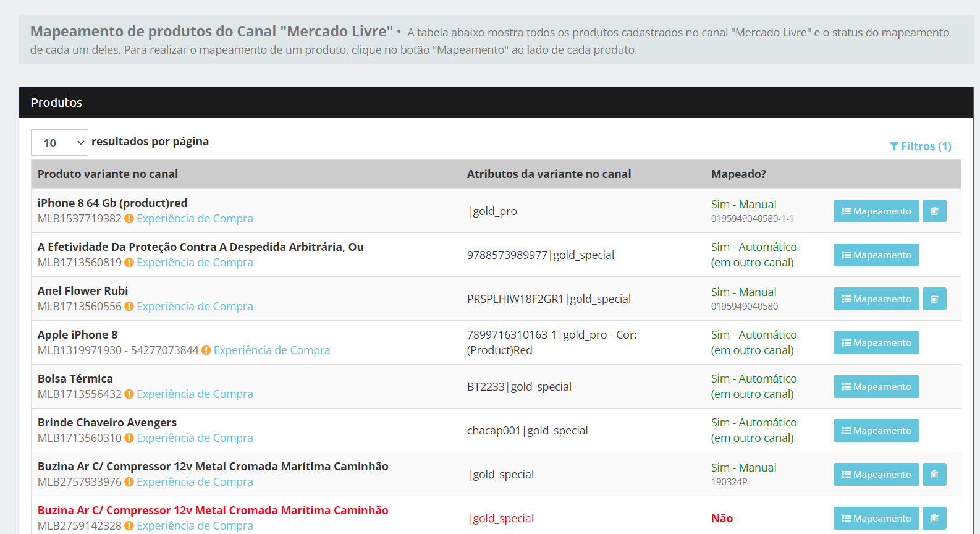Open Mapeamento for Brinde Chaveiro Avengers
This screenshot has height=534, width=980.
coord(876,431)
